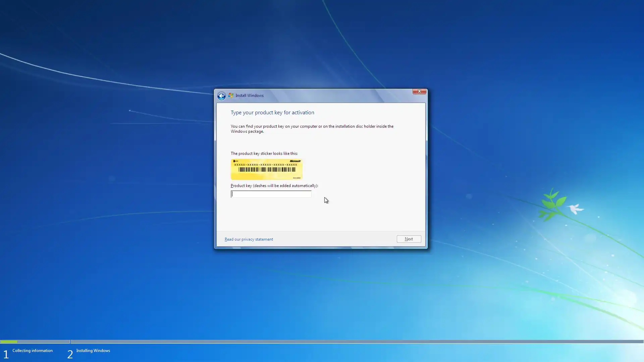The width and height of the screenshot is (644, 362).
Task: Click the Microsoft logo on the sticker
Action: pyautogui.click(x=295, y=161)
